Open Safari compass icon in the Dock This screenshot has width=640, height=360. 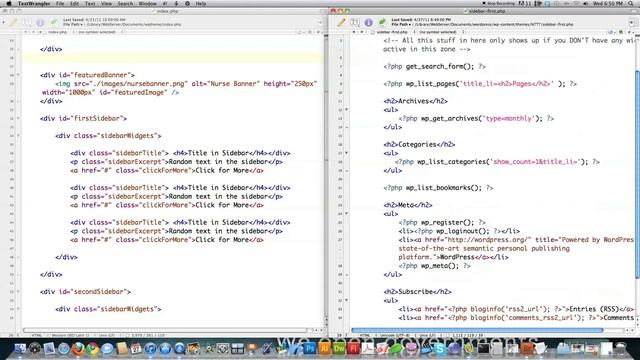(63, 349)
